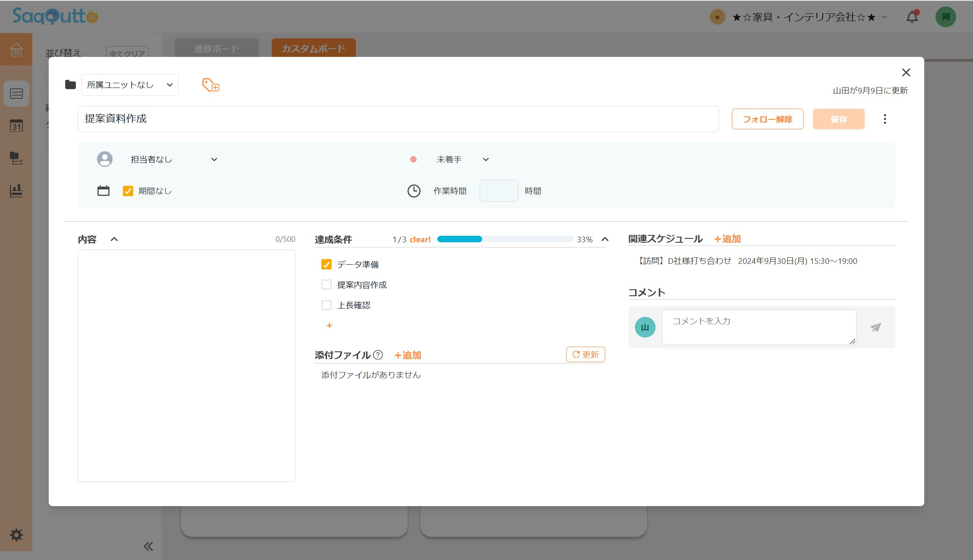Open the 担当者なし assignee dropdown
The height and width of the screenshot is (560, 973).
(x=173, y=160)
